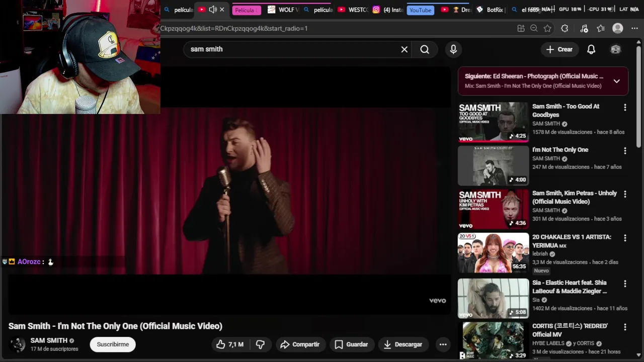Save video with Guardar button
Image resolution: width=644 pixels, height=362 pixels.
click(352, 344)
